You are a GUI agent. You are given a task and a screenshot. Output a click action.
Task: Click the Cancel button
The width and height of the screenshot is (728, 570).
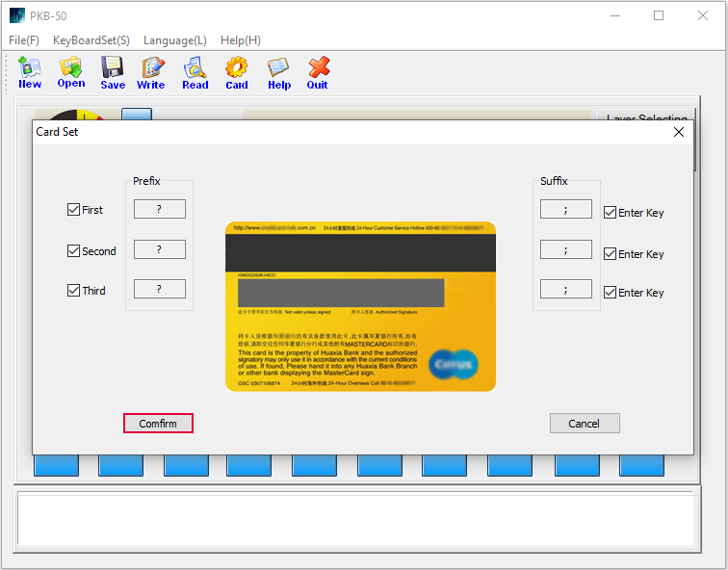[585, 424]
